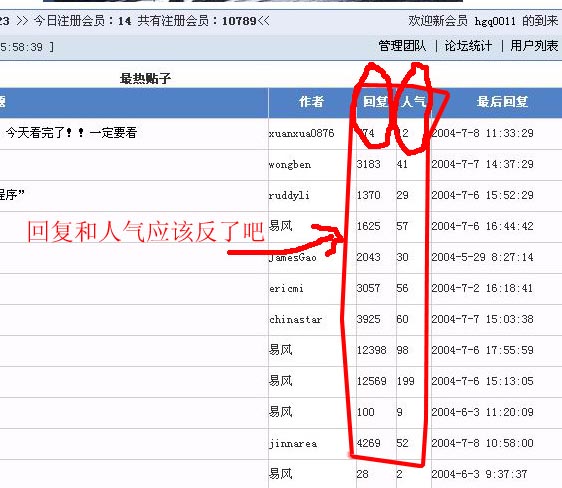Click the 人气 column header
This screenshot has width=562, height=488.
(x=413, y=102)
